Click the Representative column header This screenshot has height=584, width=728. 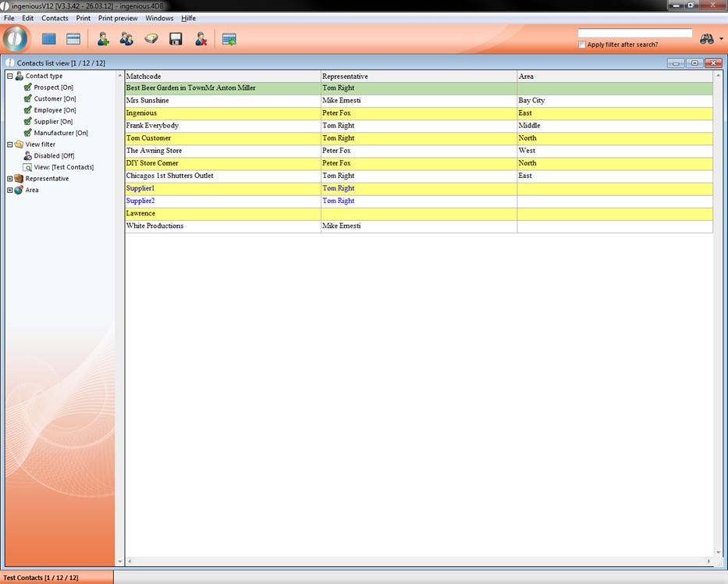pos(418,77)
